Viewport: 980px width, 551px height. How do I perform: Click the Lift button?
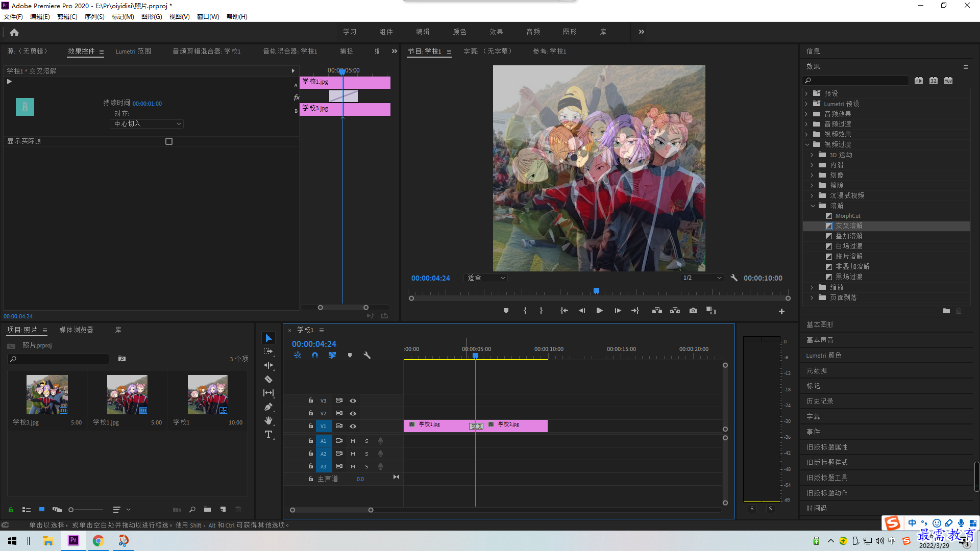click(x=657, y=311)
